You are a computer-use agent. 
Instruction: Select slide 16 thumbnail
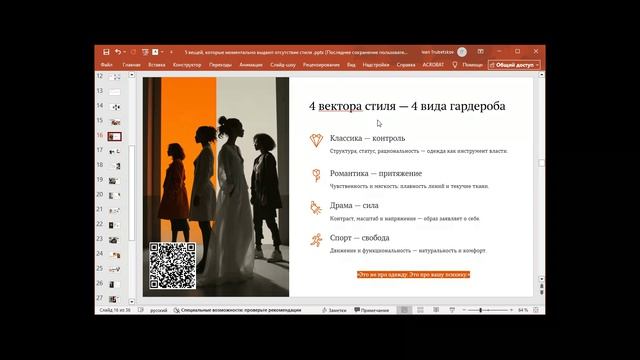pyautogui.click(x=114, y=136)
